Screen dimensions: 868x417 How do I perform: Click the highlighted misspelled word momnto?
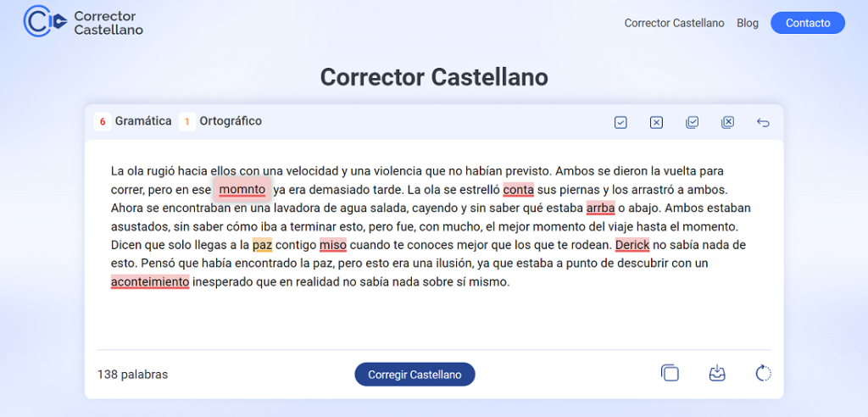pos(242,189)
